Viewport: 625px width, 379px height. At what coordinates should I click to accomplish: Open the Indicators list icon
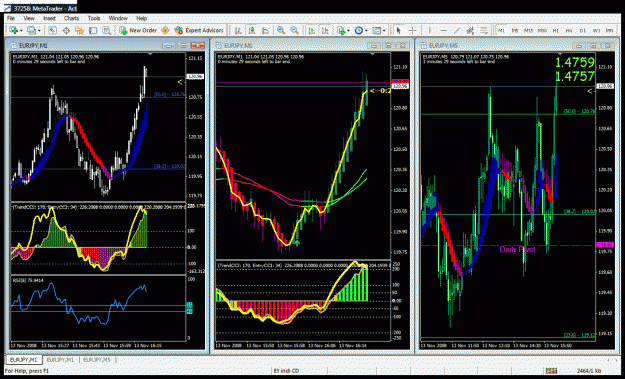[x=341, y=30]
